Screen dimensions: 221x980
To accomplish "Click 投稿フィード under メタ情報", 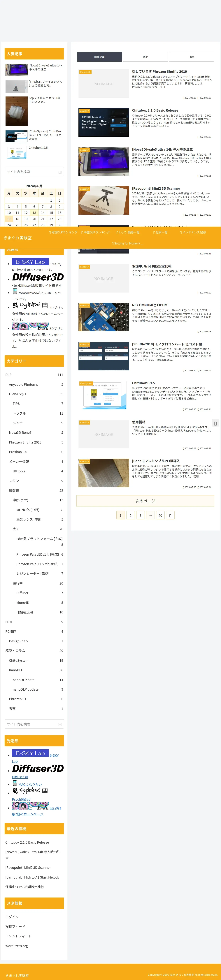I will pyautogui.click(x=15, y=926).
